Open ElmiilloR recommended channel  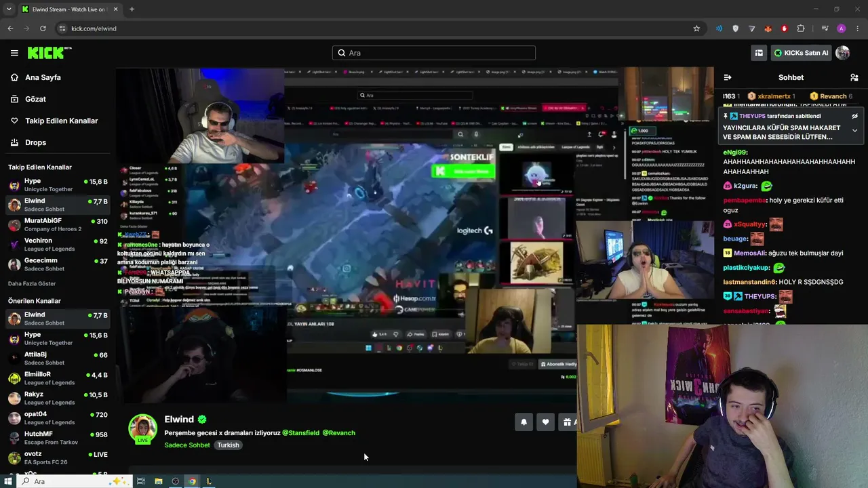[58, 378]
